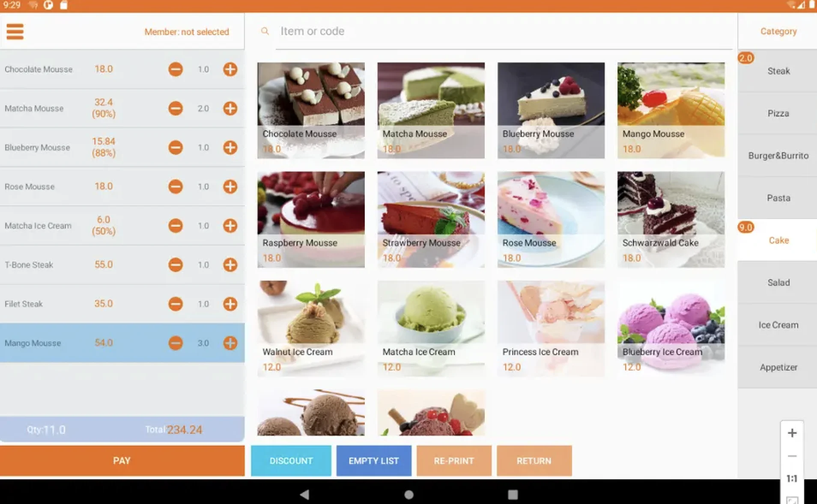817x504 pixels.
Task: Increase Rose Mousse quantity in order list
Action: click(x=230, y=187)
